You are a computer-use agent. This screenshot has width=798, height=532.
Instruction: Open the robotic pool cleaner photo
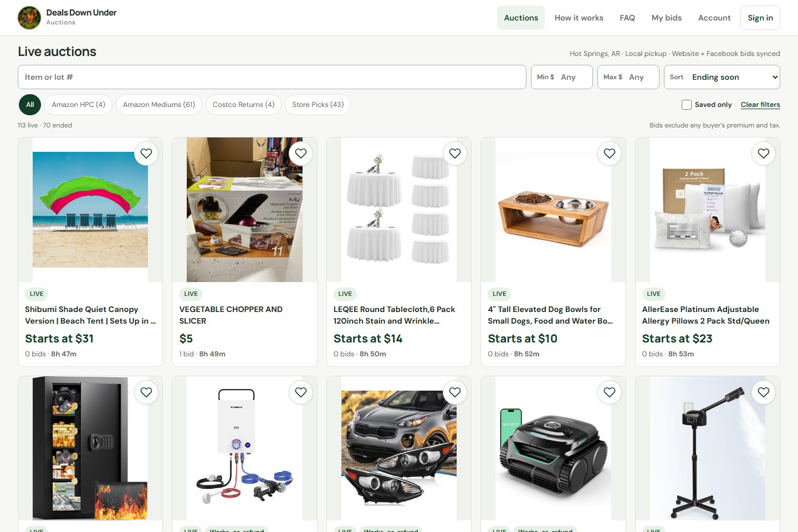coord(553,448)
